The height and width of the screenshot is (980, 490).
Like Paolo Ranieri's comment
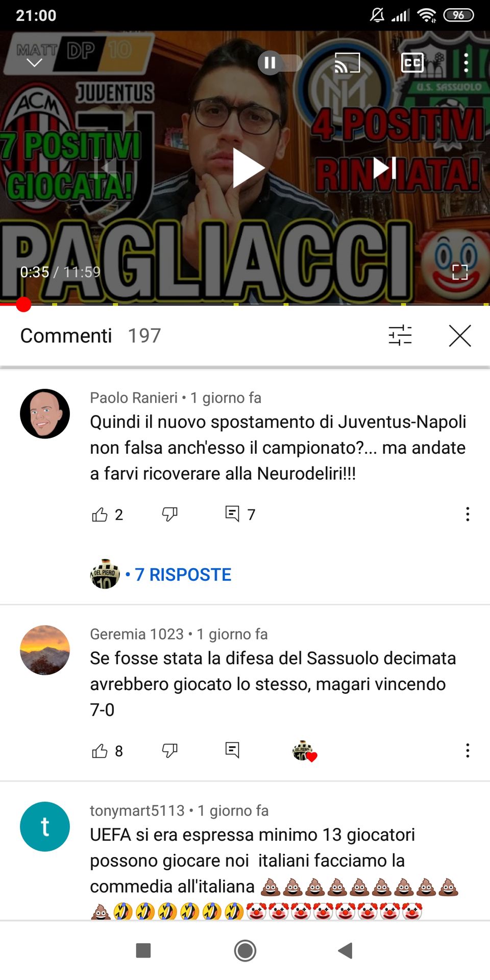tap(100, 514)
